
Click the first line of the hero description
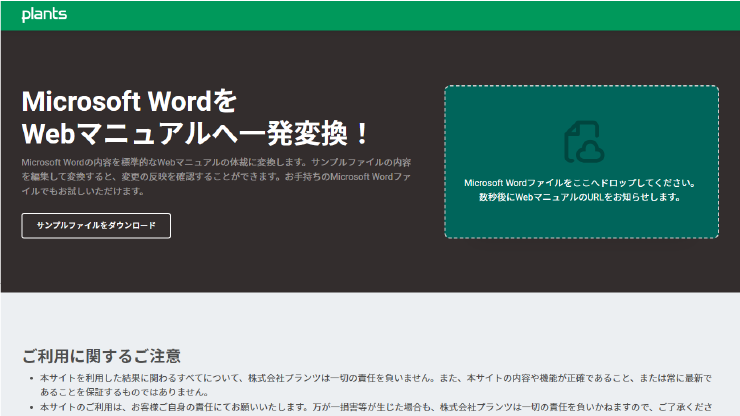click(x=216, y=161)
